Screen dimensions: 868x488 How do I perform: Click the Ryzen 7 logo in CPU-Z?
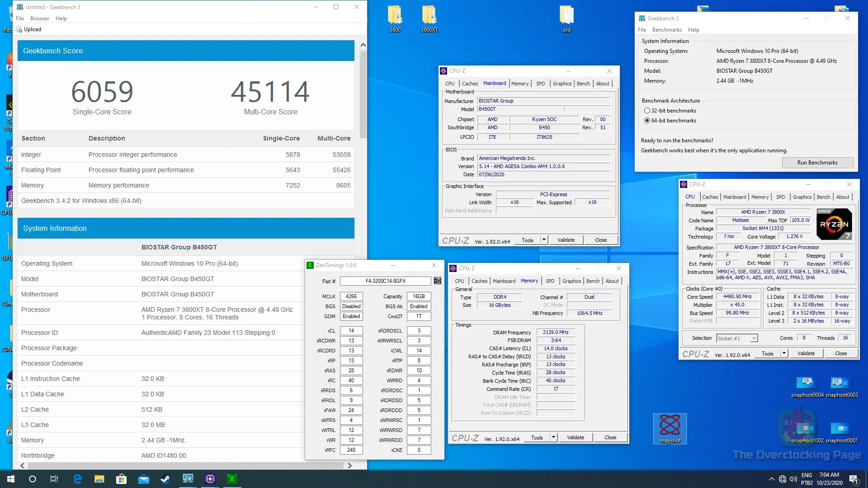pos(834,224)
